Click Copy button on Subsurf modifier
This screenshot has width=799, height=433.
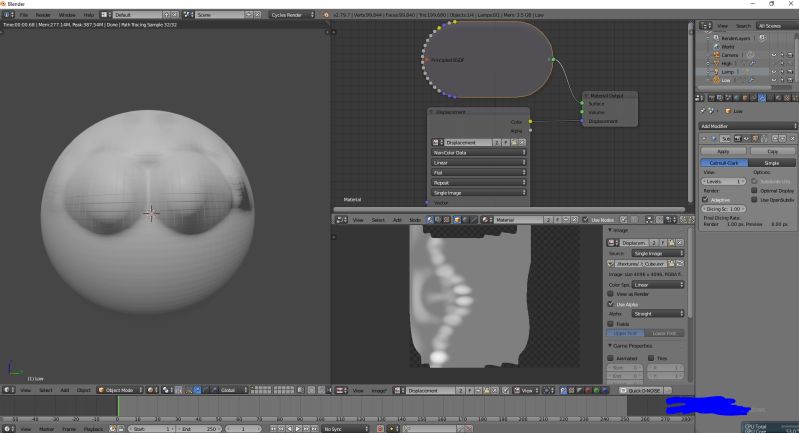point(773,151)
